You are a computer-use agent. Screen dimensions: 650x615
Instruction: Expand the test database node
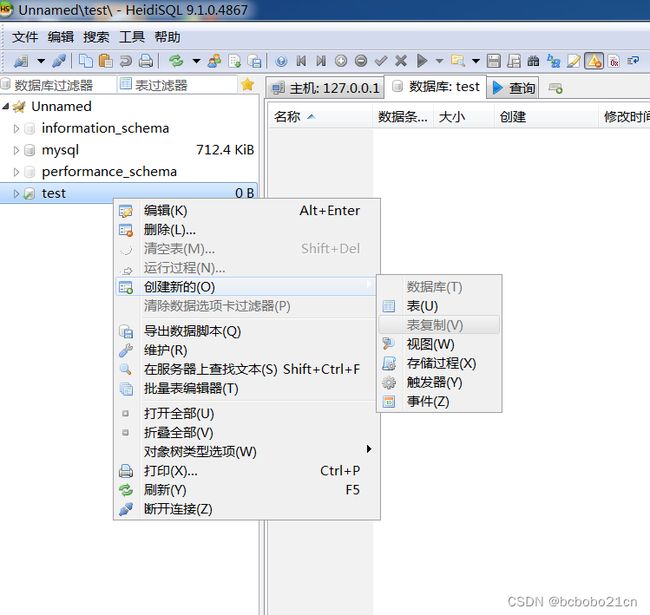[x=16, y=194]
